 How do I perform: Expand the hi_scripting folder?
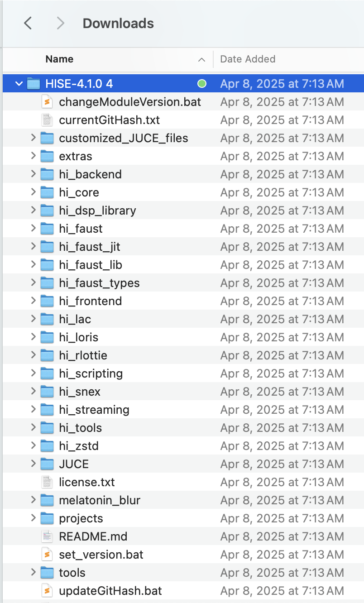(33, 373)
